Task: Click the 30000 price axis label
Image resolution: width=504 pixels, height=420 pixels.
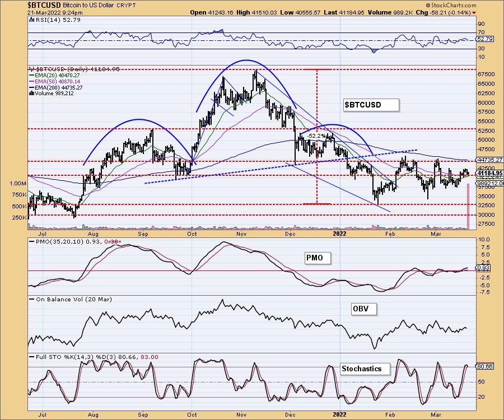Action: pyautogui.click(x=486, y=215)
